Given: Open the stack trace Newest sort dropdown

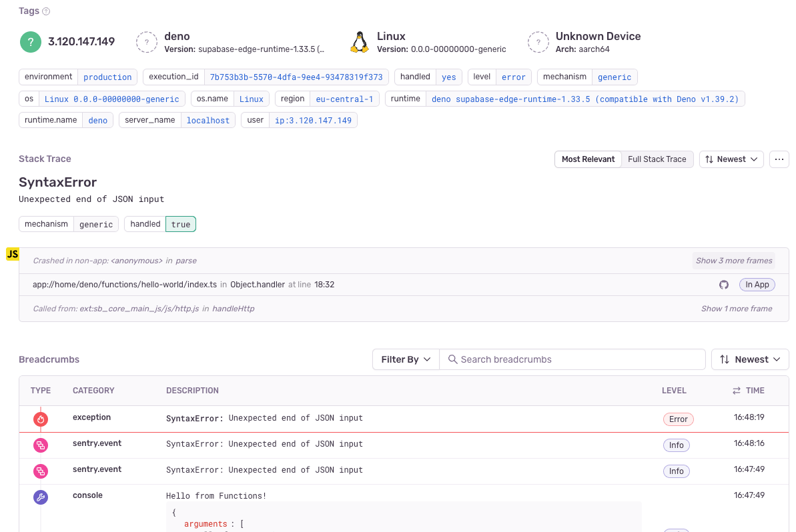Looking at the screenshot, I should tap(731, 159).
